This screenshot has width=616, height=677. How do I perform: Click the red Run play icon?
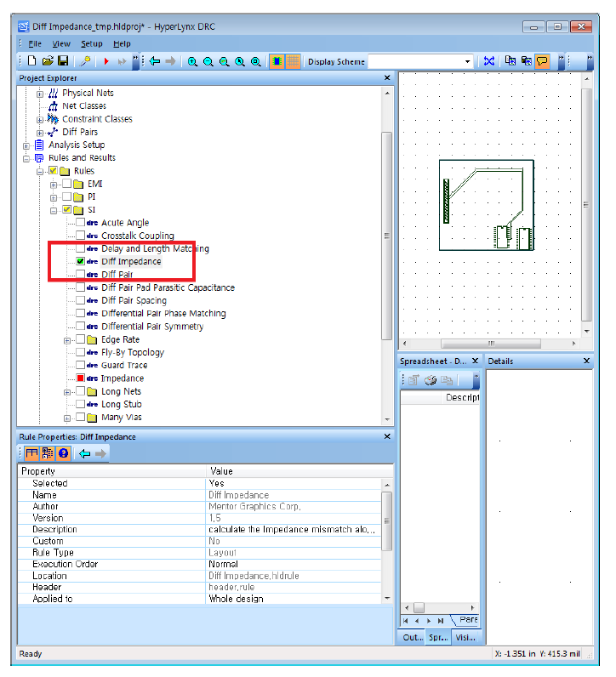pyautogui.click(x=106, y=61)
